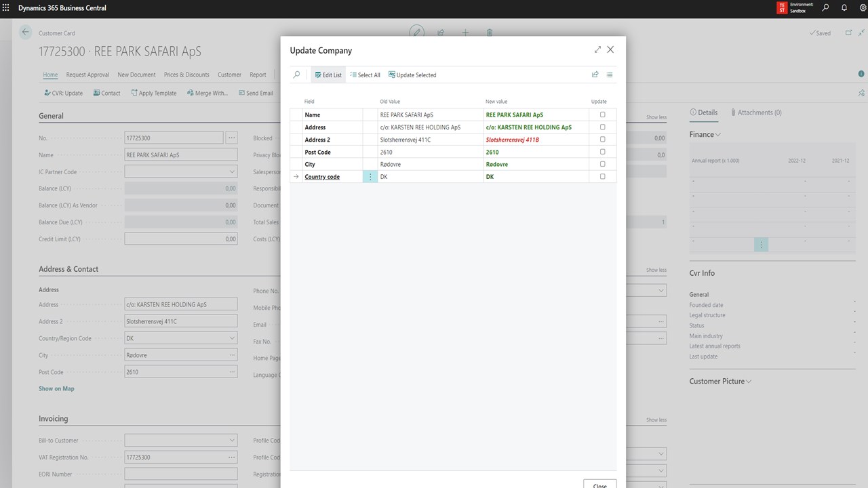Click the Credit Limit (LCY) field
868x488 pixels.
click(x=181, y=239)
